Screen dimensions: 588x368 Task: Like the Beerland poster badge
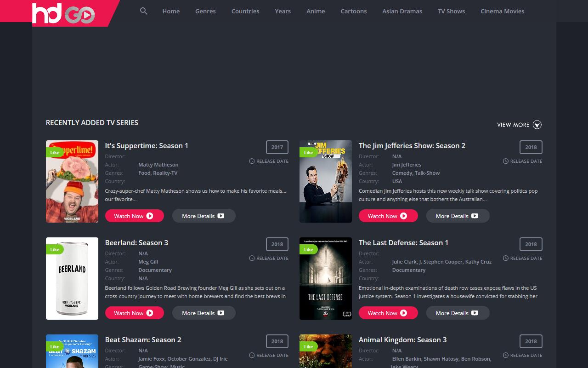55,249
